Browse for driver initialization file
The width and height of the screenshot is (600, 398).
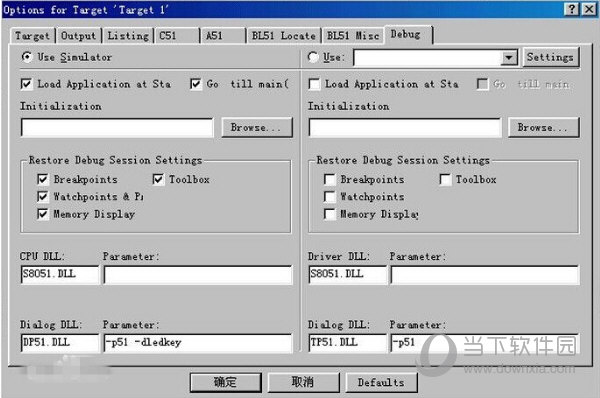point(544,127)
